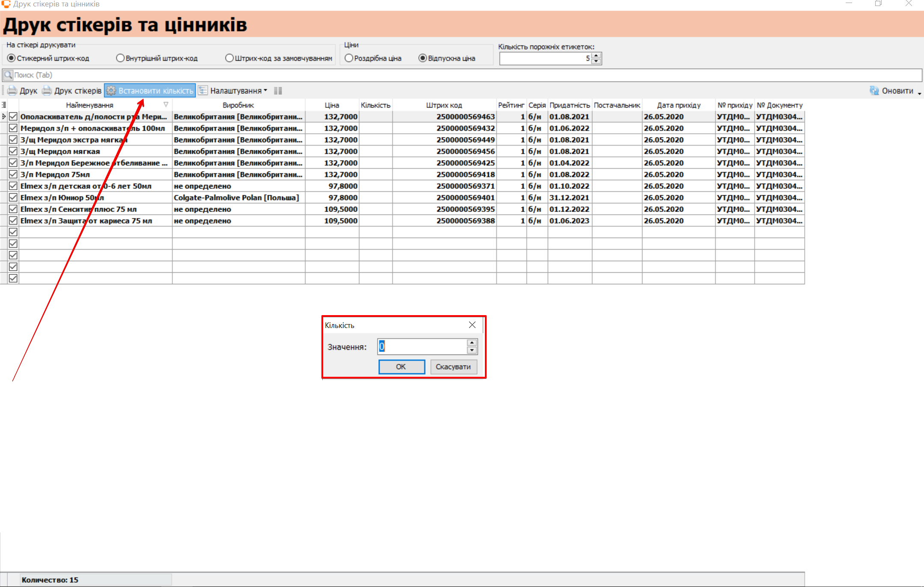Screen dimensions: 924x587
Task: Click the column layout icon after Налаштування
Action: [x=278, y=91]
